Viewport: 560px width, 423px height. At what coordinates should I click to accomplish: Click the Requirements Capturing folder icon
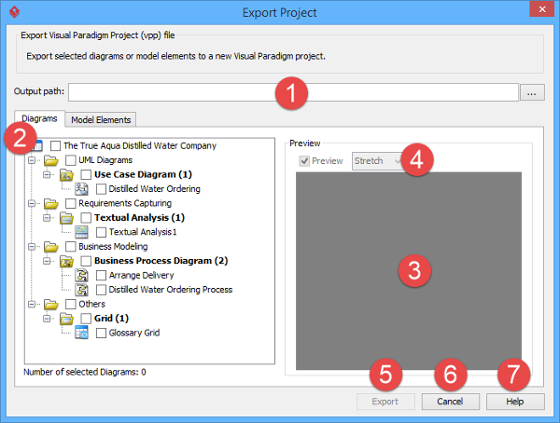51,204
